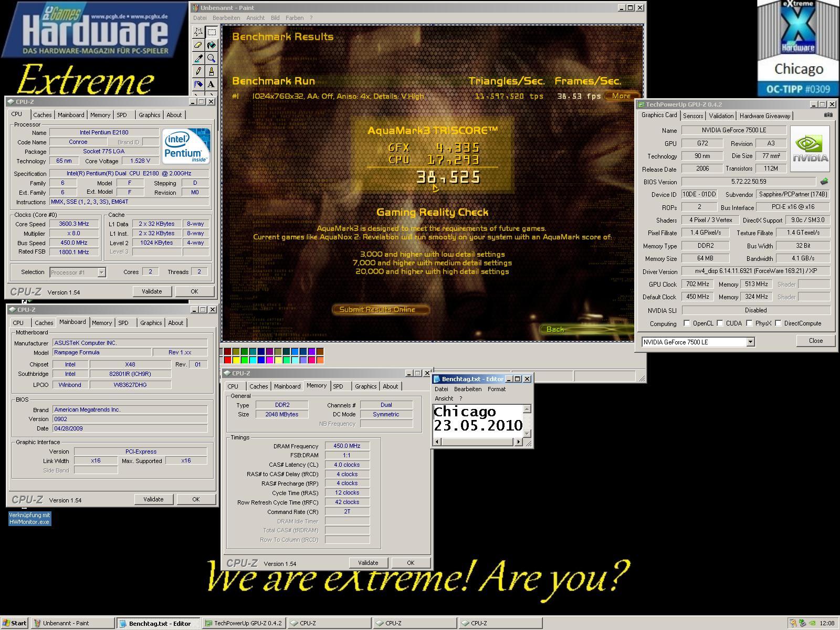Open the Datei menu in Paint

(x=199, y=18)
